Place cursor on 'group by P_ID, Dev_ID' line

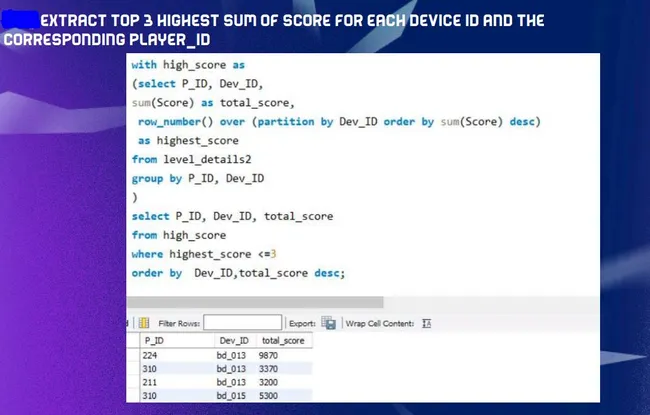198,179
